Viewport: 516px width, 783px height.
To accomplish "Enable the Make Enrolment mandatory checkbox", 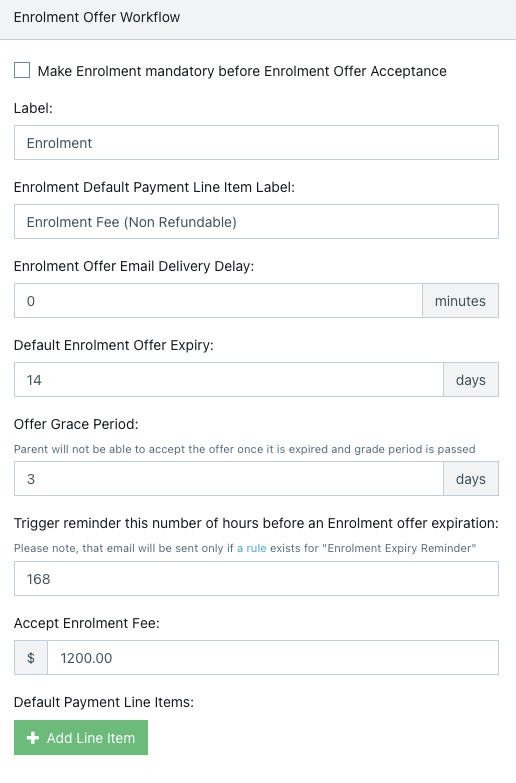I will [x=22, y=70].
